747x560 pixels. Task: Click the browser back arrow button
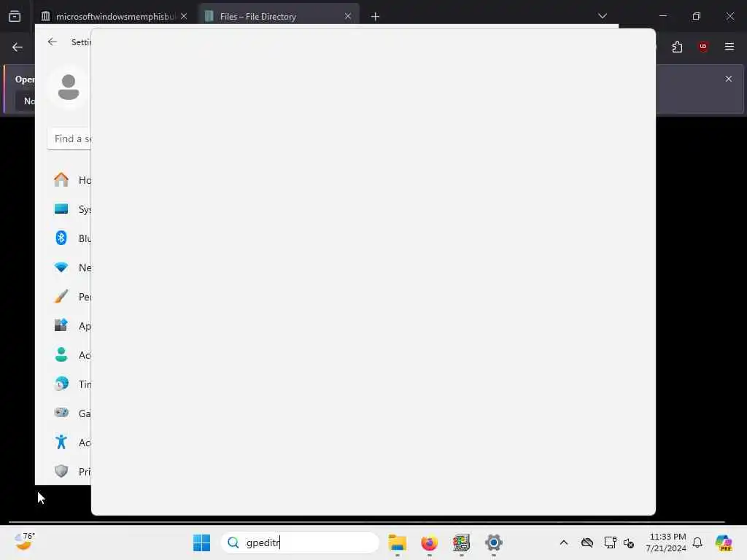[18, 47]
